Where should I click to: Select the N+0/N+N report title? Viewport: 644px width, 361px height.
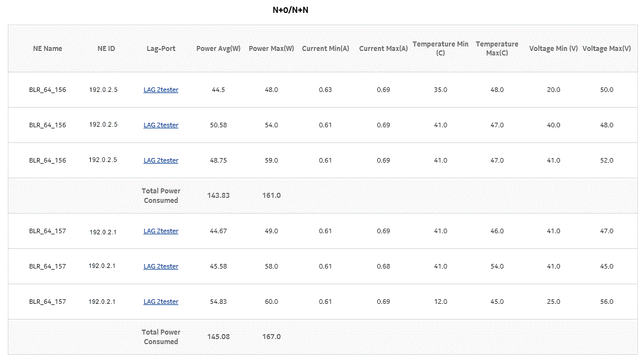click(291, 10)
